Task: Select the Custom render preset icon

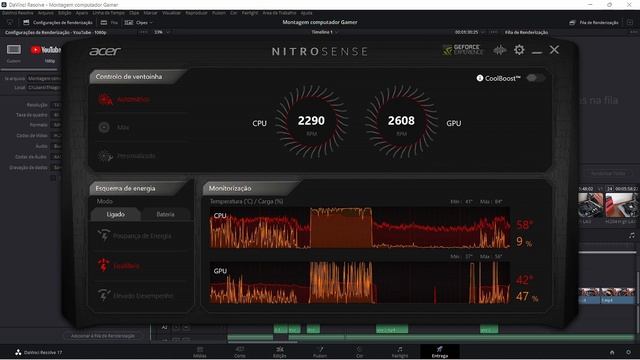Action: click(x=13, y=50)
